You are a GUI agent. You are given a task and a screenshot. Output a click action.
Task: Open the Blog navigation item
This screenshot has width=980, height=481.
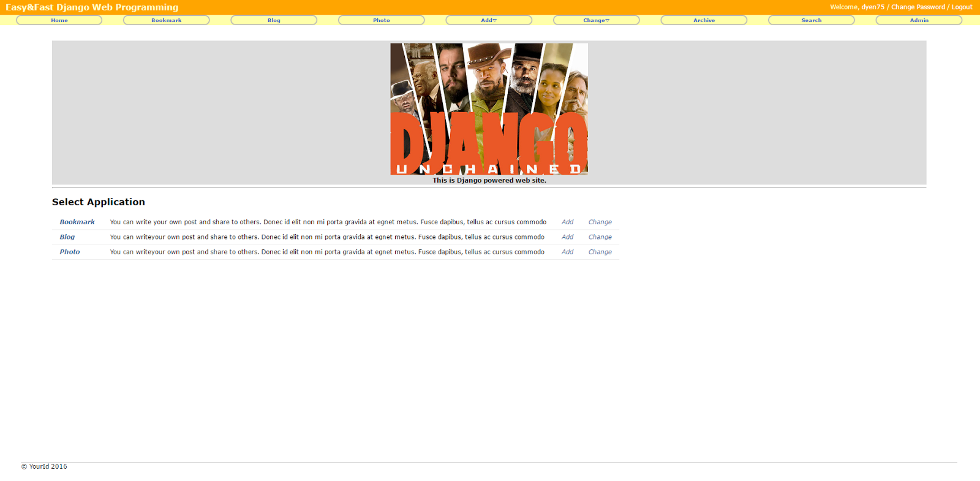coord(274,20)
